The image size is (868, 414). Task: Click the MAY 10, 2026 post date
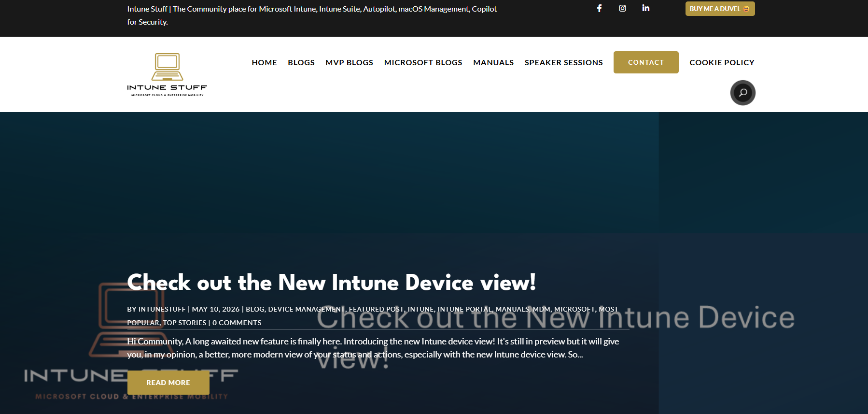tap(216, 309)
